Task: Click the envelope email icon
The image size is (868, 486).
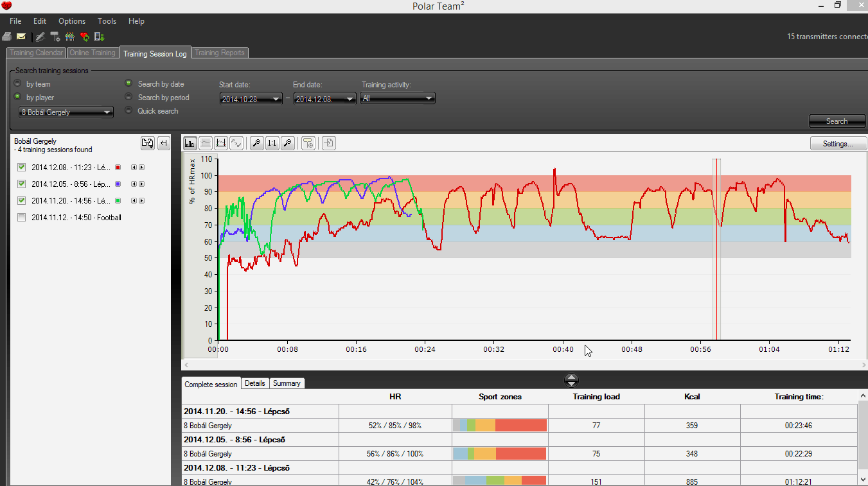Action: [21, 37]
